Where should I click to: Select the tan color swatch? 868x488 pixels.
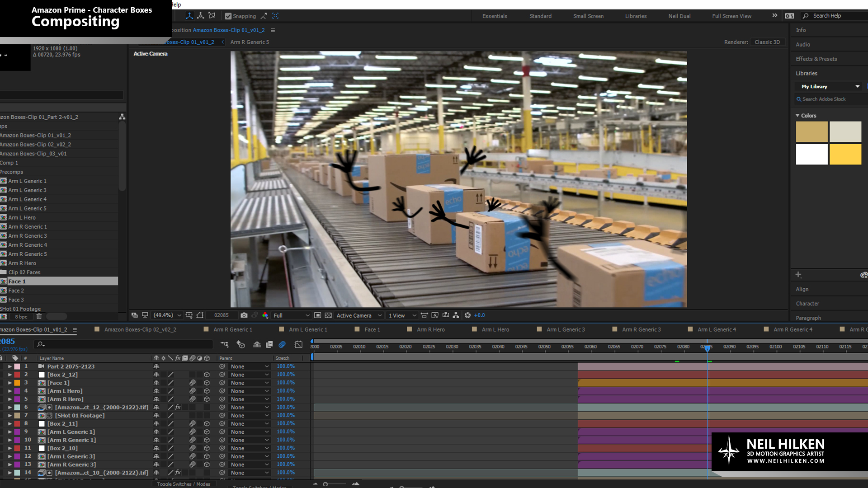[811, 132]
